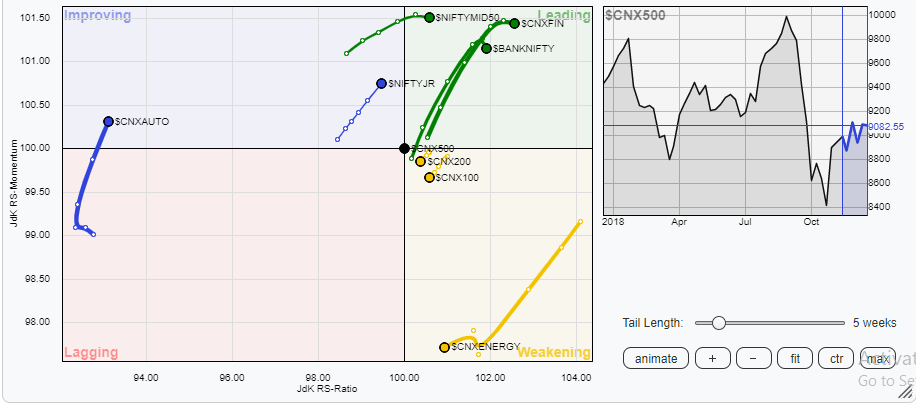Zoom in with the plus button
This screenshot has width=916, height=404.
[712, 358]
